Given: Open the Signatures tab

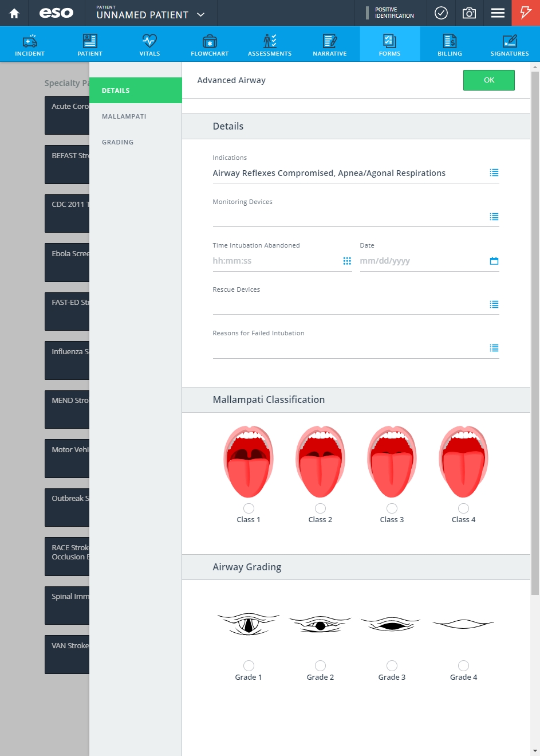Looking at the screenshot, I should (510, 44).
